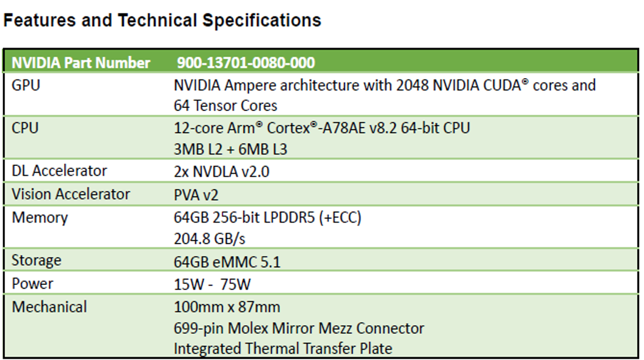Select the Mechanical row label
This screenshot has height=360, width=644.
49,307
